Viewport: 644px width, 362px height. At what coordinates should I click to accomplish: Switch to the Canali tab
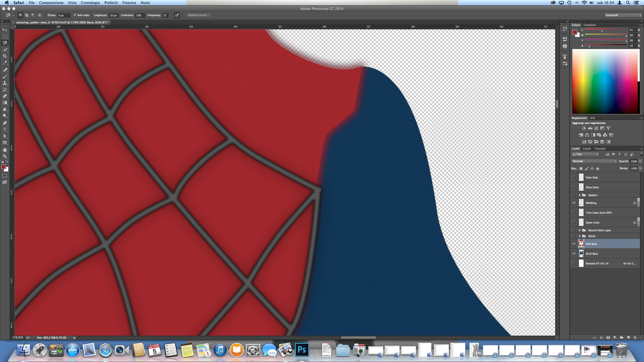coord(587,149)
